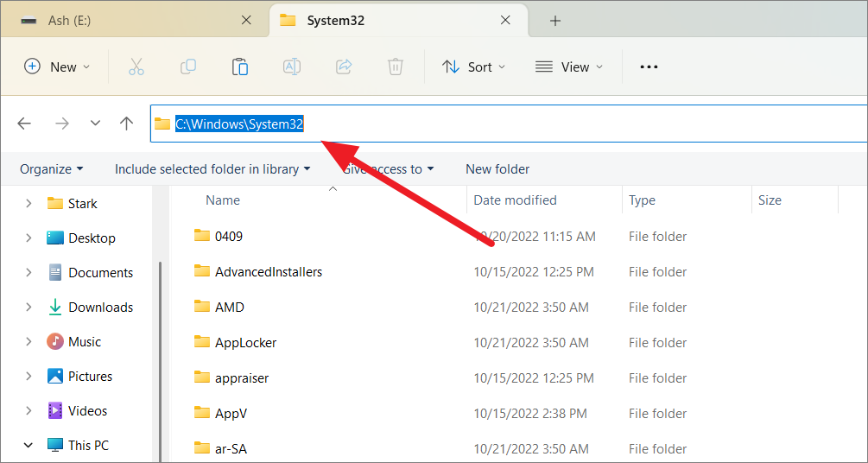Image resolution: width=868 pixels, height=463 pixels.
Task: Click the Paste clipboard icon
Action: point(240,67)
